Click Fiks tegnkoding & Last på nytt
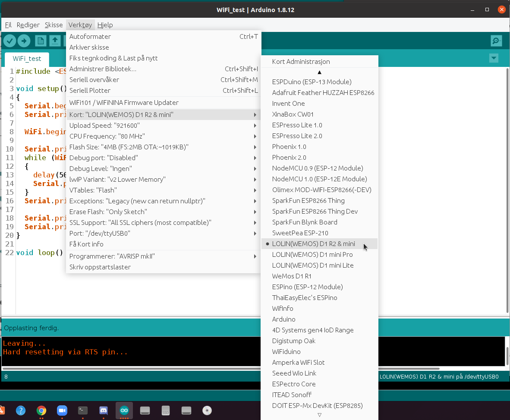Viewport: 510px width, 420px height. click(163, 58)
